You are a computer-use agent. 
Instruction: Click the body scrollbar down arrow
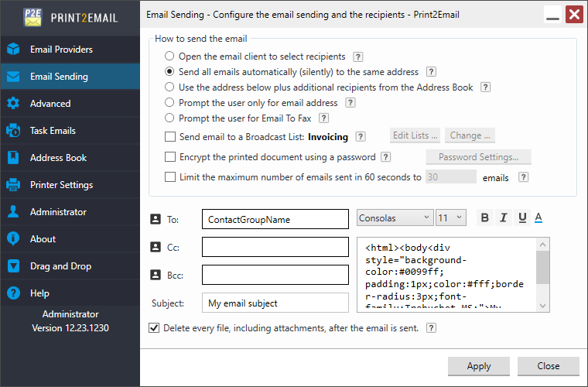(542, 306)
